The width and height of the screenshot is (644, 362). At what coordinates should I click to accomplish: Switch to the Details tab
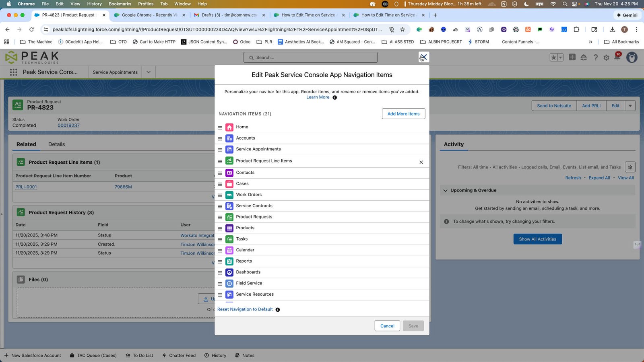tap(56, 144)
